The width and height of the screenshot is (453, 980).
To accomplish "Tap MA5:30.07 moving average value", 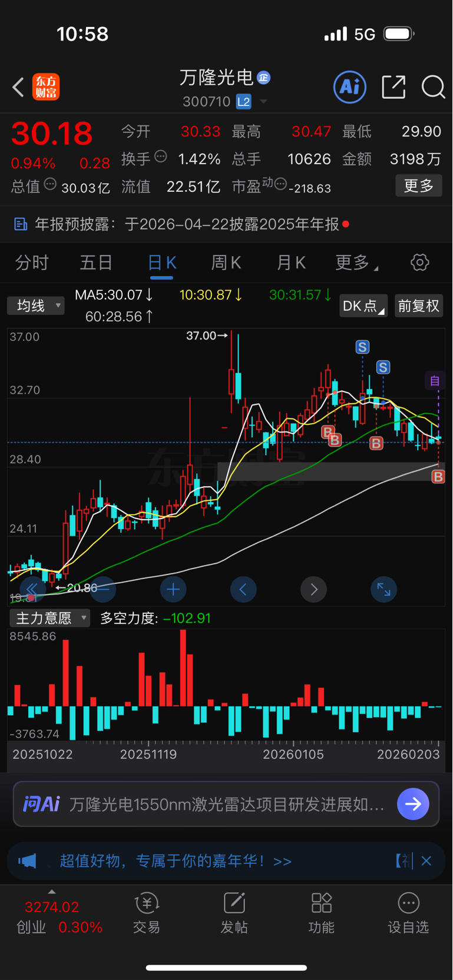I will click(x=114, y=294).
